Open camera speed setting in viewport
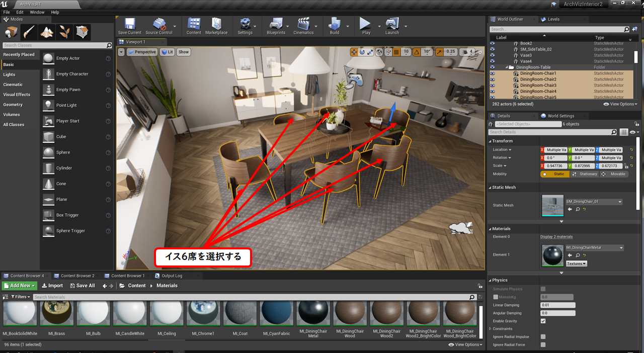This screenshot has height=353, width=644. tap(467, 52)
